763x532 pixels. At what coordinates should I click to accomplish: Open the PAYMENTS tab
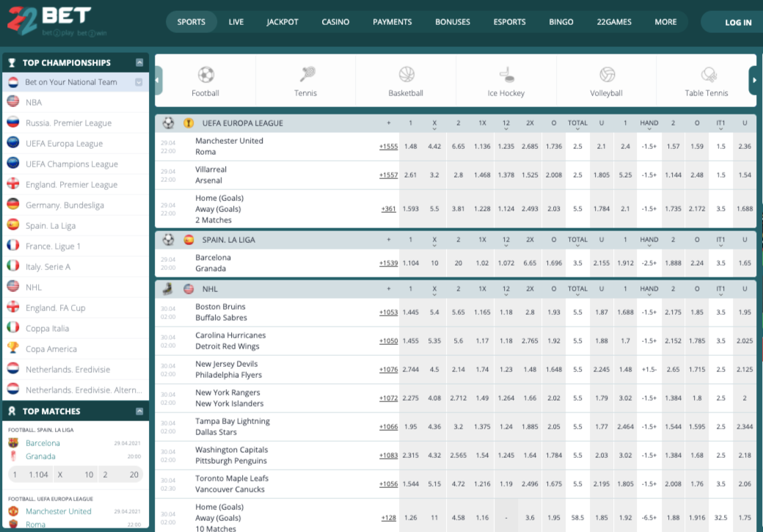click(393, 22)
